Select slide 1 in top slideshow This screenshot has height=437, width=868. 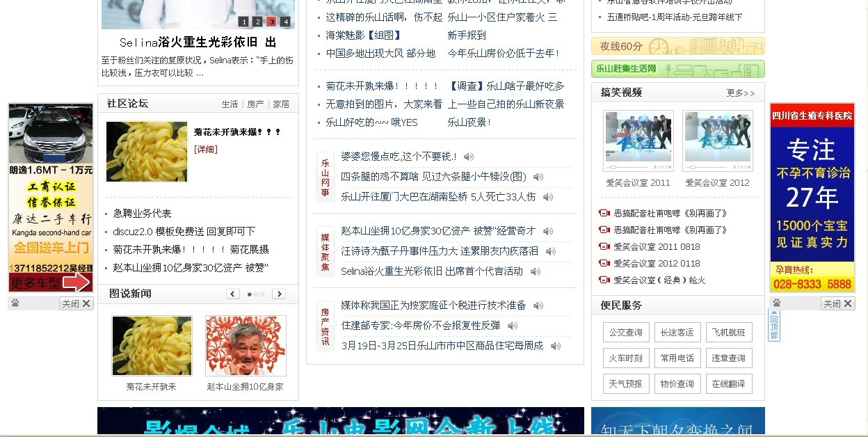coord(244,22)
